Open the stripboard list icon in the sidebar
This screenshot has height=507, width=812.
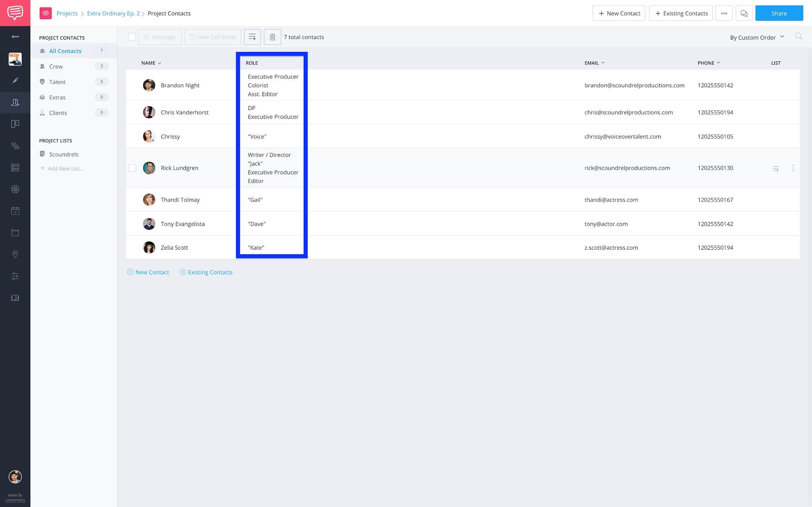(15, 167)
